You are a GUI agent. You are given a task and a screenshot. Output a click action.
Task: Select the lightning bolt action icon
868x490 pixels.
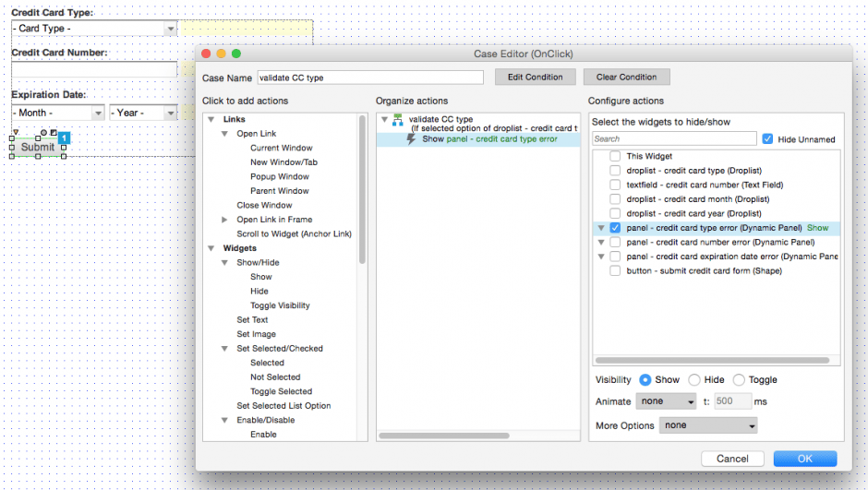(412, 139)
